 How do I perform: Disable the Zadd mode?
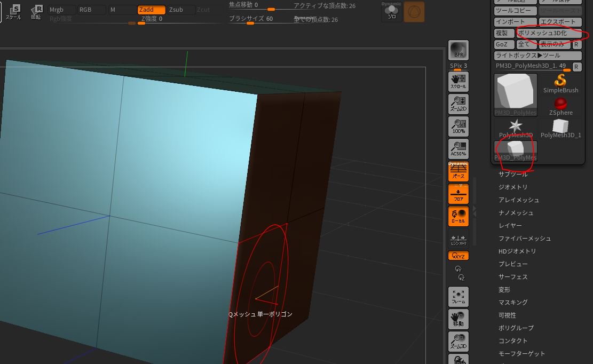151,10
